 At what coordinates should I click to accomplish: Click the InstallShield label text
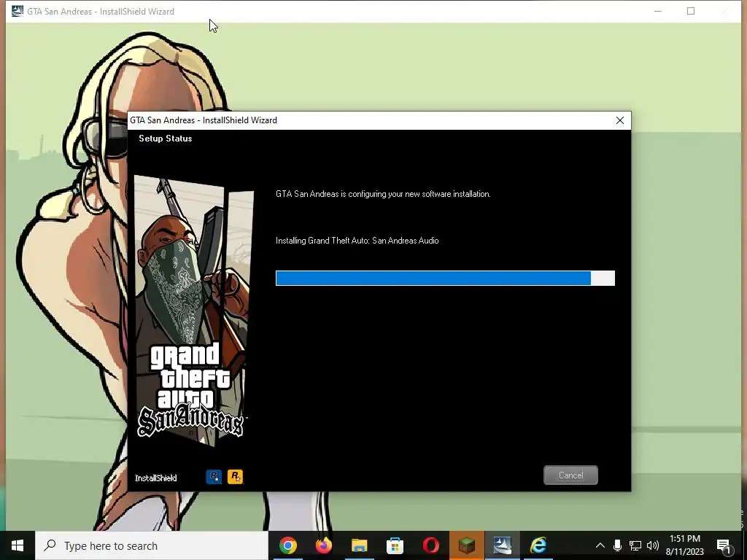click(x=156, y=478)
